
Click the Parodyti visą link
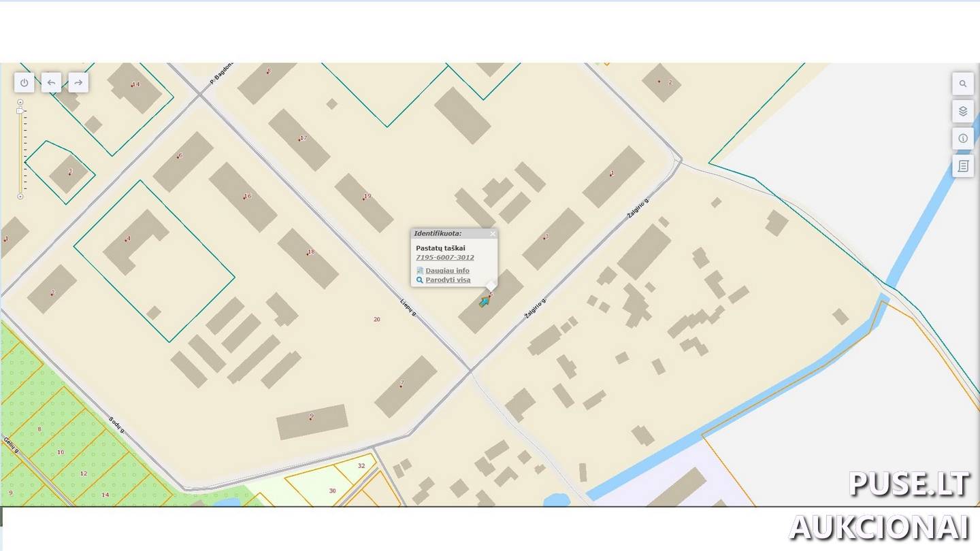(448, 280)
